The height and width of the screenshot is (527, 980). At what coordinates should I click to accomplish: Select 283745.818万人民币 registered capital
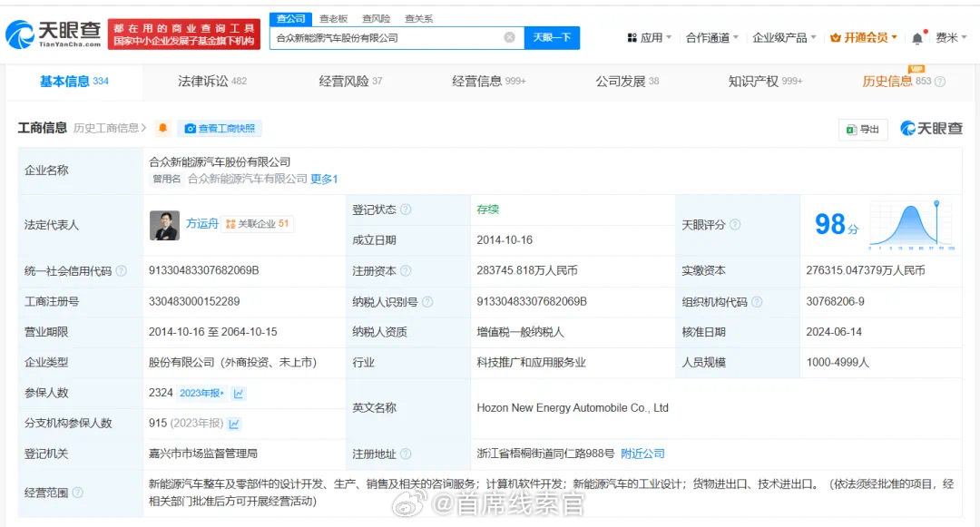click(527, 270)
